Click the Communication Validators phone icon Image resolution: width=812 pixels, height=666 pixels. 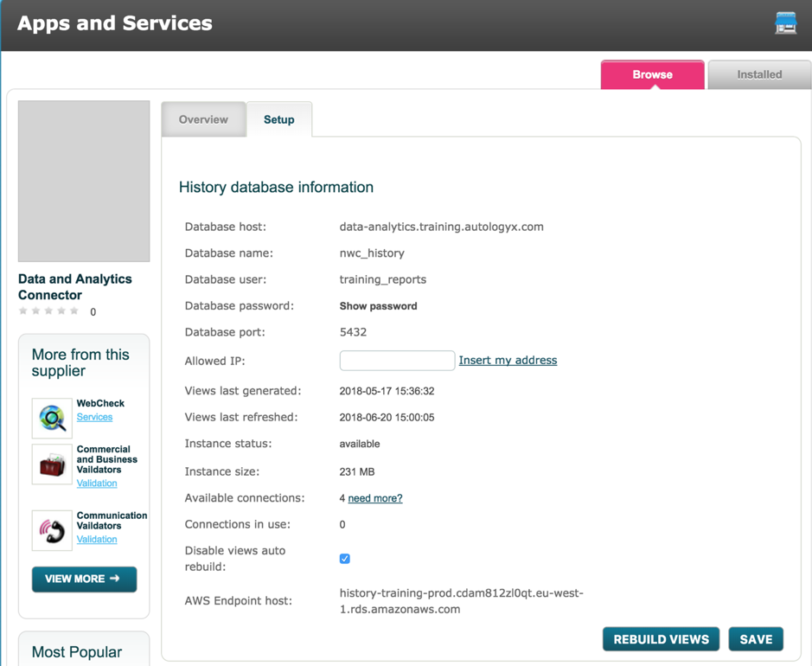(52, 530)
